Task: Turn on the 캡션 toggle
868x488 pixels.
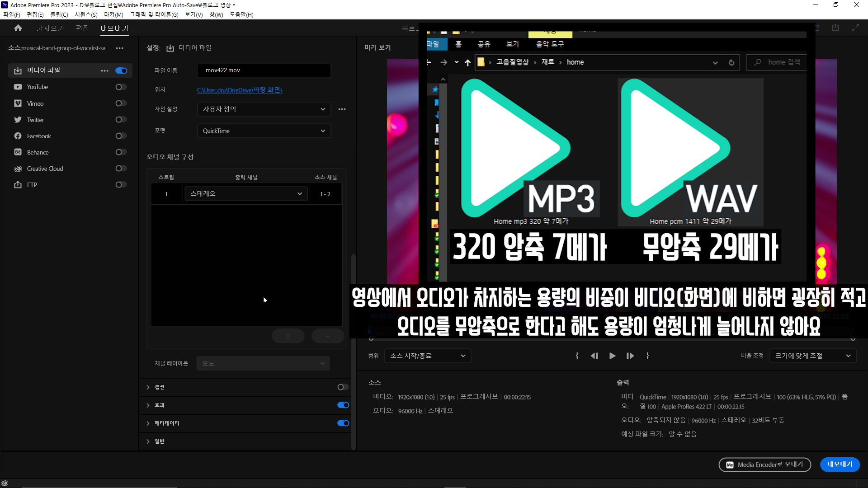Action: tap(343, 387)
